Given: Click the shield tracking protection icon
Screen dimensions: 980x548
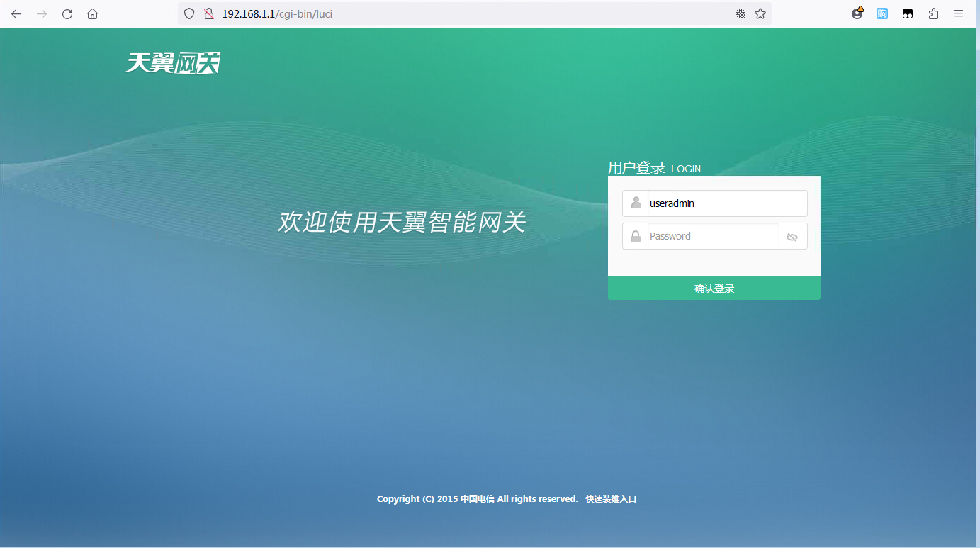Looking at the screenshot, I should [188, 13].
